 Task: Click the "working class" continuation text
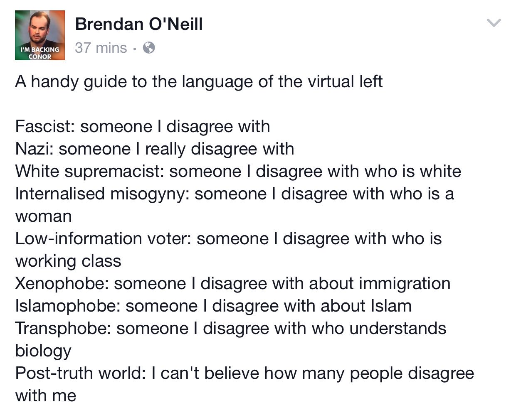[x=68, y=261]
